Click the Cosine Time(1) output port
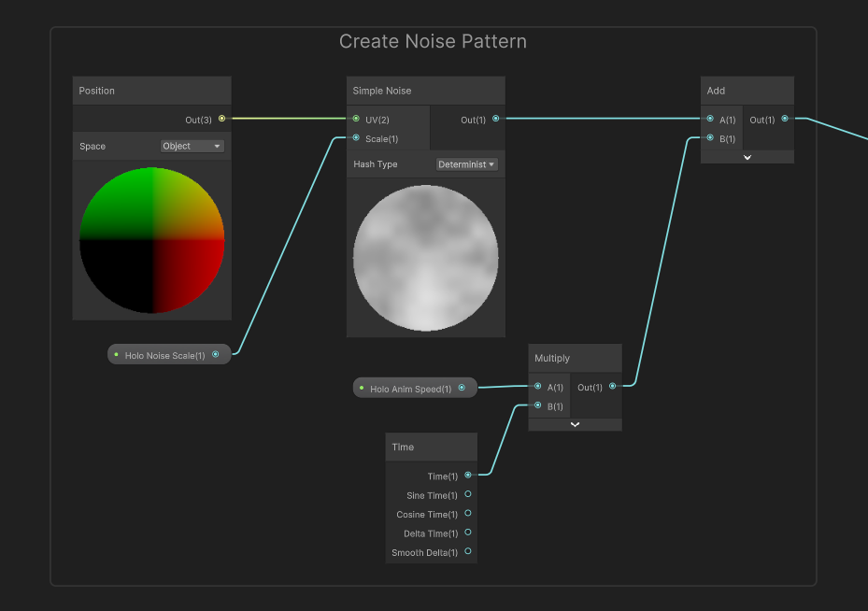This screenshot has height=611, width=868. (x=467, y=514)
